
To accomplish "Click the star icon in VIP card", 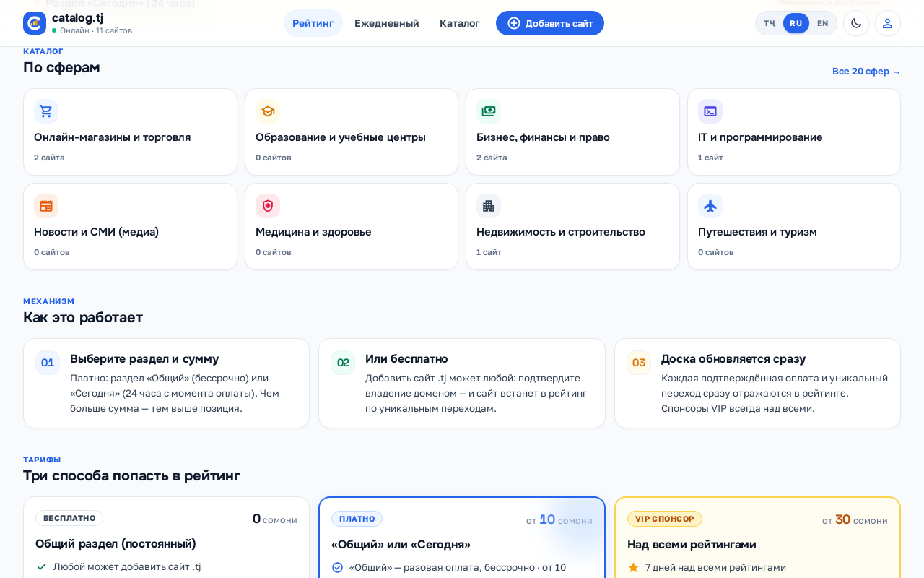I will click(633, 567).
